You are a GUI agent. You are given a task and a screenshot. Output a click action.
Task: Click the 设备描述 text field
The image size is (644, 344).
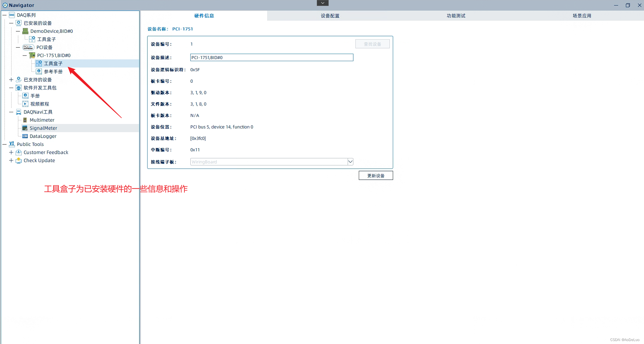(x=271, y=58)
